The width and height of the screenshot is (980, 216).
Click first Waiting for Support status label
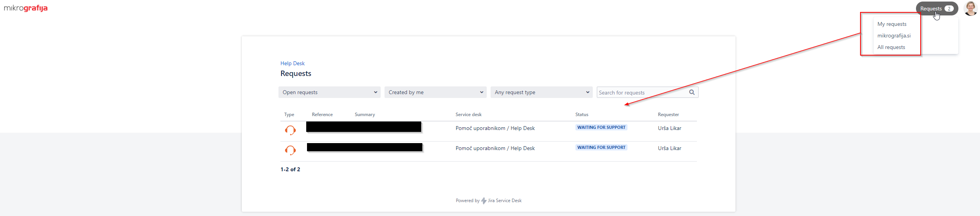click(601, 127)
